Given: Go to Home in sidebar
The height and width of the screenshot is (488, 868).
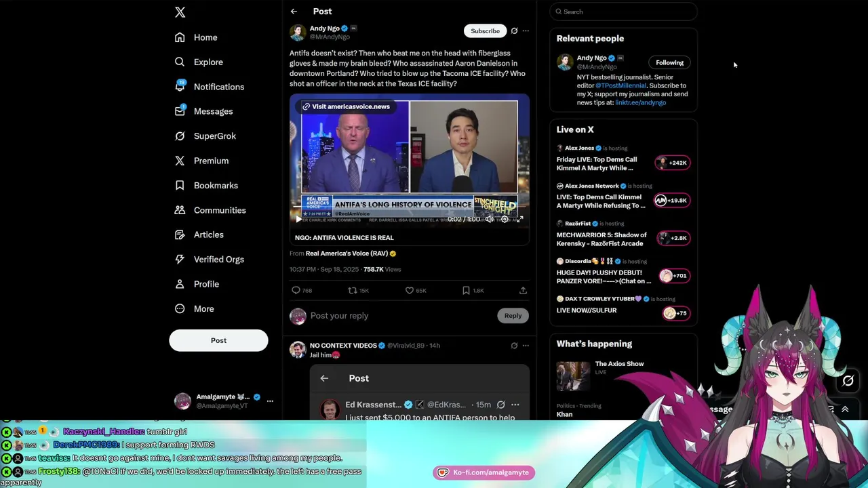Looking at the screenshot, I should coord(196,37).
